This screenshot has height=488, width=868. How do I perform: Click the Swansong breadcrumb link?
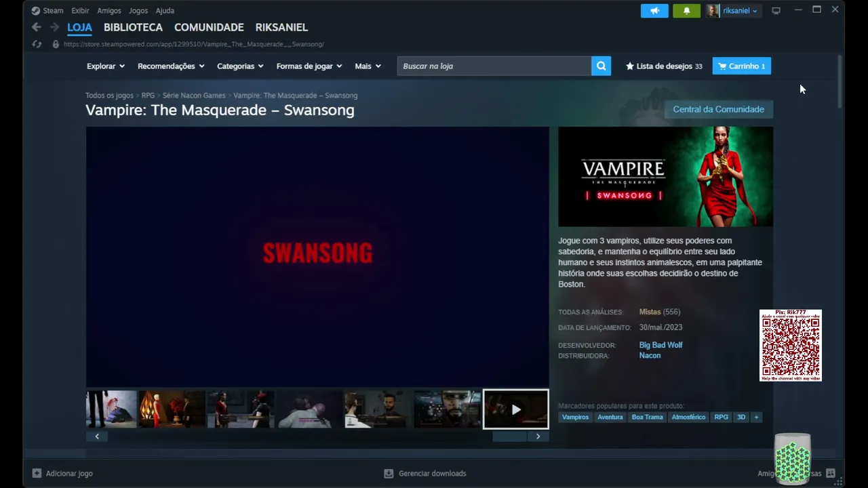pos(295,96)
